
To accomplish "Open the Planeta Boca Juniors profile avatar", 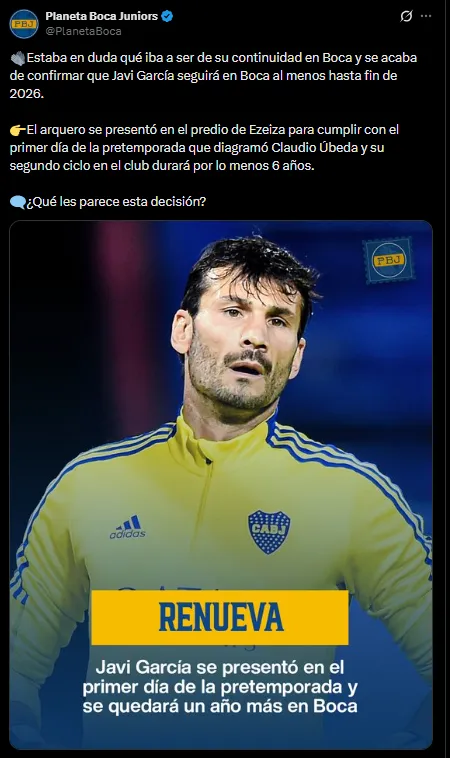I will click(24, 23).
